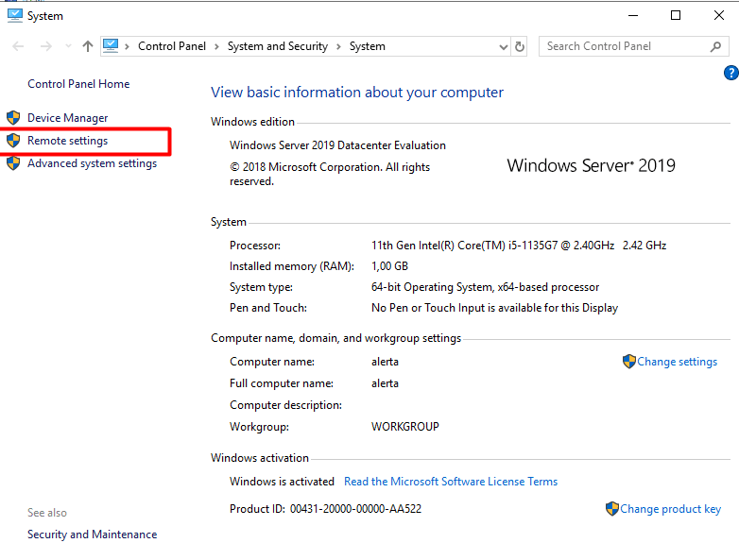The height and width of the screenshot is (560, 739).
Task: Select text 'Windows Server 2019 Datacenter Evaluation'
Action: click(337, 145)
